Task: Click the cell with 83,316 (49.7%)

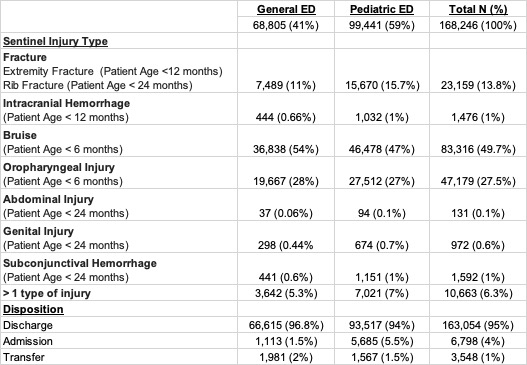Action: (478, 149)
